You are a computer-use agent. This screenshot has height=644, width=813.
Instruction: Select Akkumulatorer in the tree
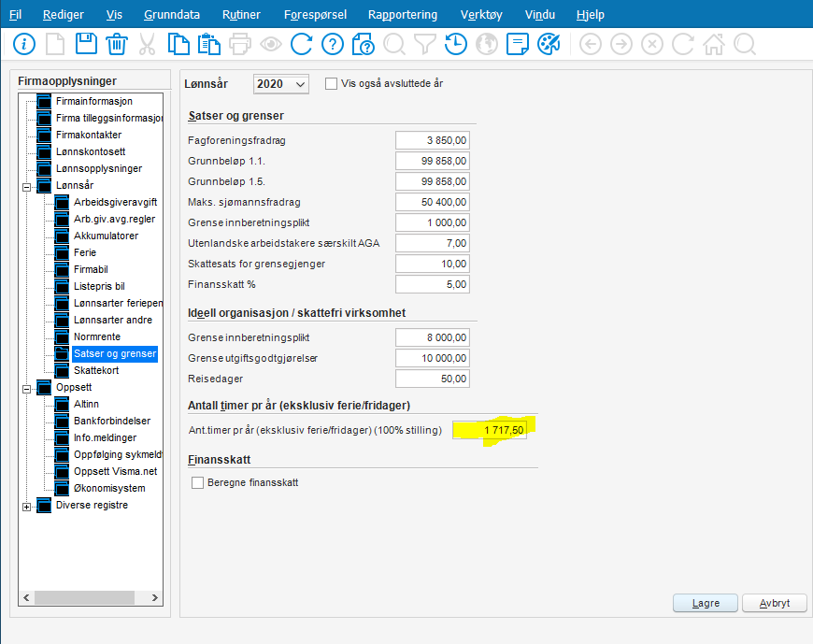(106, 236)
